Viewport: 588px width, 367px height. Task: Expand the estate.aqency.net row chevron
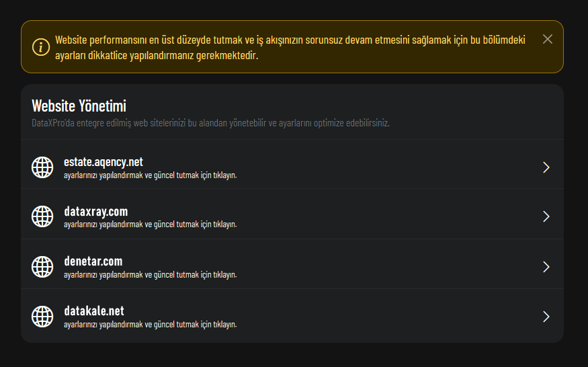click(x=546, y=167)
